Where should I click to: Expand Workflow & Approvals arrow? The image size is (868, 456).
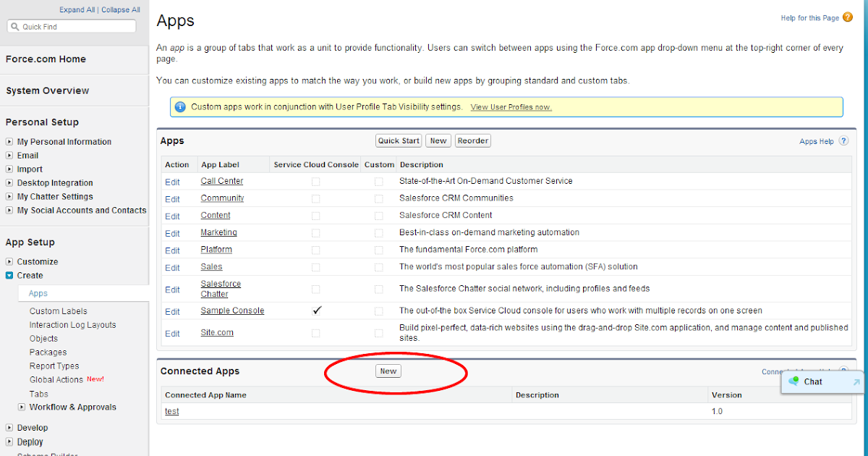click(22, 408)
